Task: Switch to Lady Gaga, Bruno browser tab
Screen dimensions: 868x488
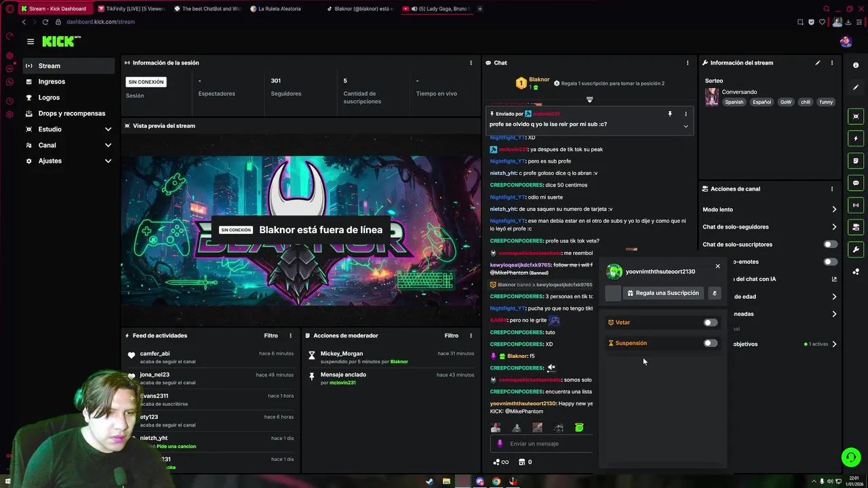Action: click(437, 9)
